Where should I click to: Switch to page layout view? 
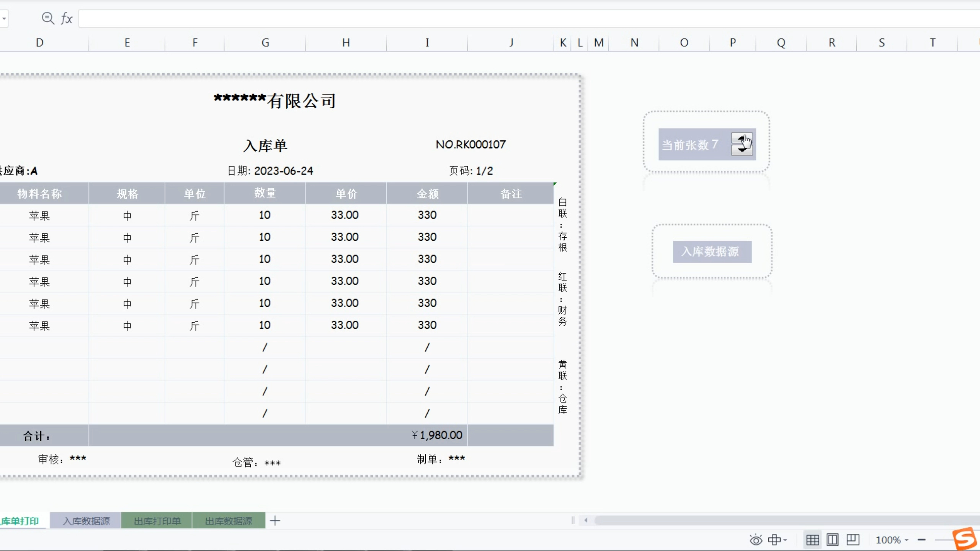832,540
